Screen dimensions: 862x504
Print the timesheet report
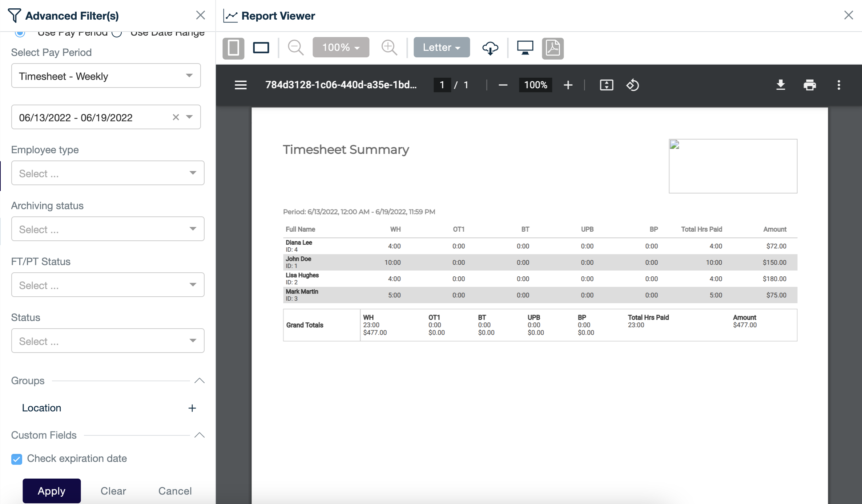tap(810, 85)
